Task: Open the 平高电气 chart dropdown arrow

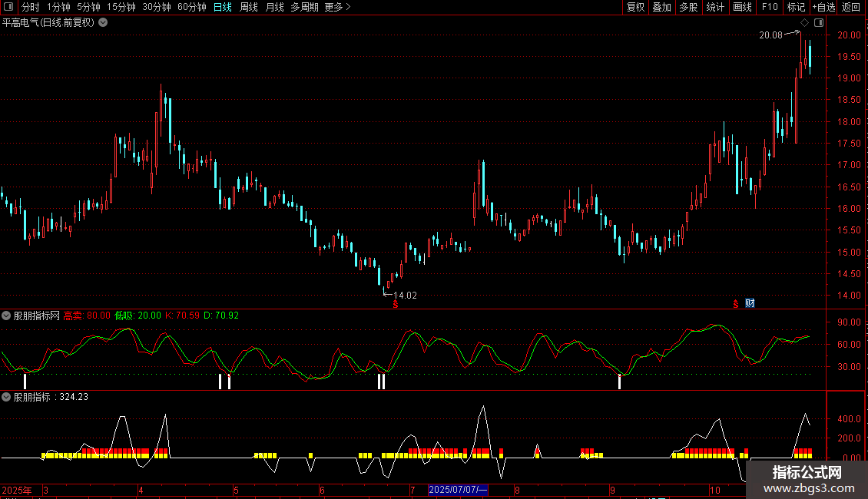Action: 103,22
